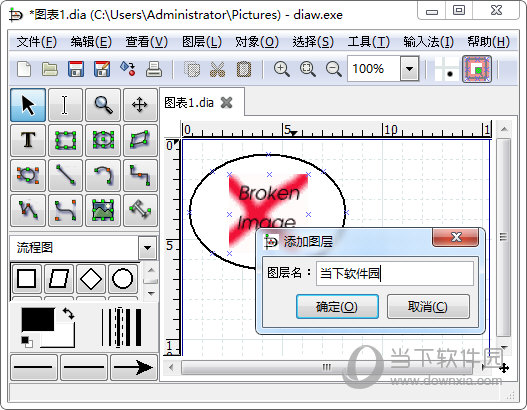Select the flowchart circle Connector shape

[123, 279]
